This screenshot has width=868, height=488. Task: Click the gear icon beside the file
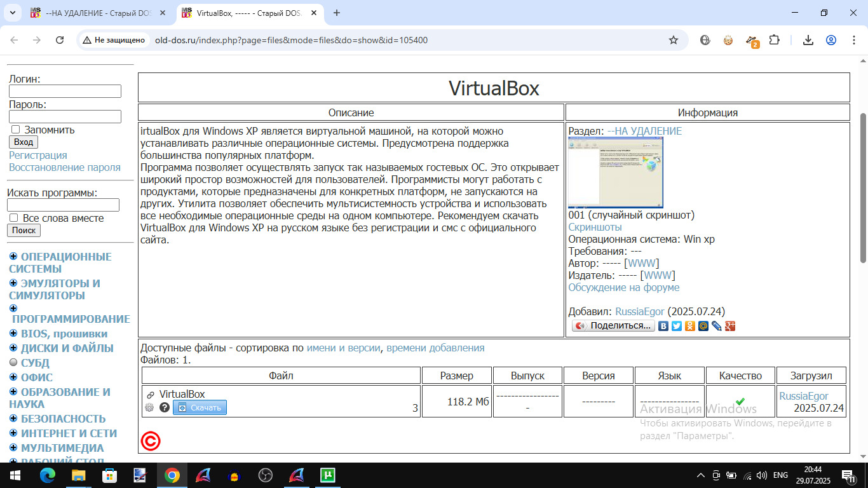(149, 407)
